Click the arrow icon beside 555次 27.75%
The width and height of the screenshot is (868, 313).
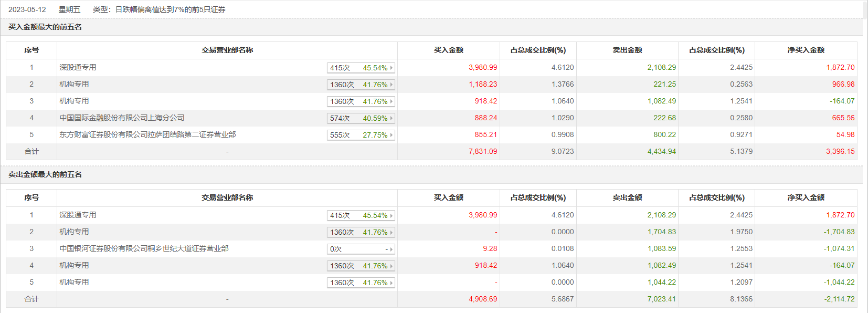click(x=391, y=135)
